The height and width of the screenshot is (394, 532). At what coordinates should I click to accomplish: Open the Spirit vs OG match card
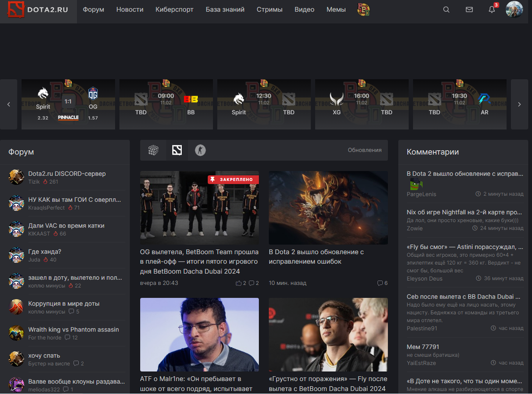[68, 104]
